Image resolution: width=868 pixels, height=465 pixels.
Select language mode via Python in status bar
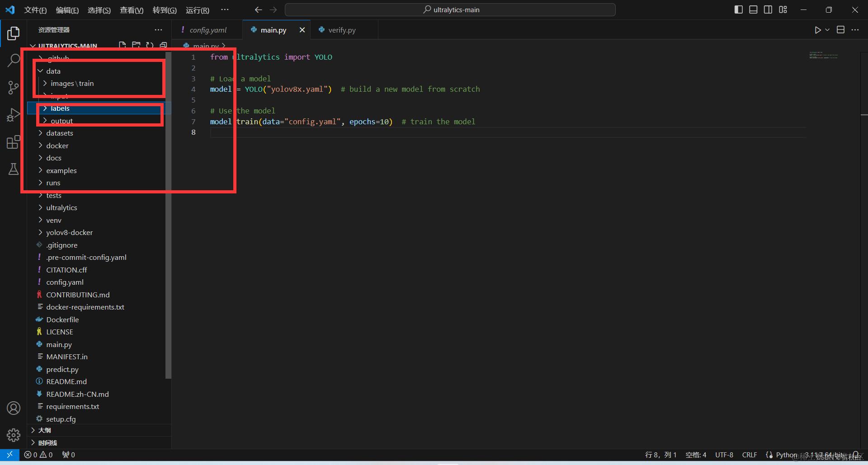pos(787,455)
